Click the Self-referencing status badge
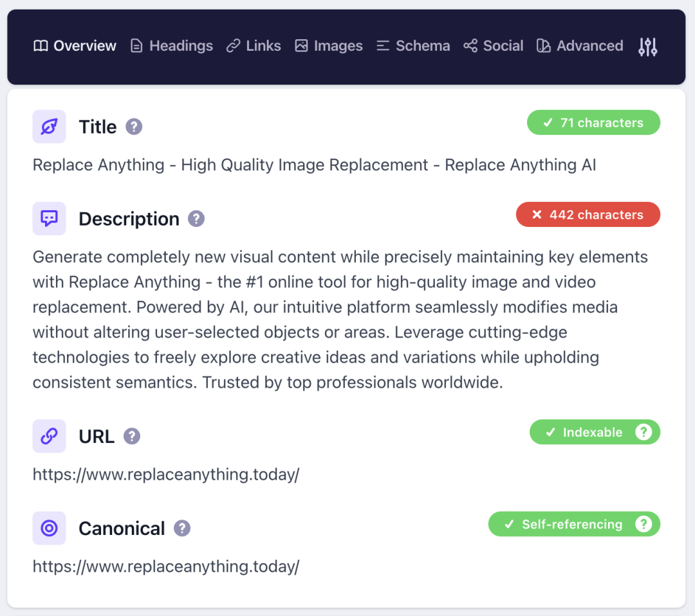Image resolution: width=695 pixels, height=616 pixels. point(575,524)
